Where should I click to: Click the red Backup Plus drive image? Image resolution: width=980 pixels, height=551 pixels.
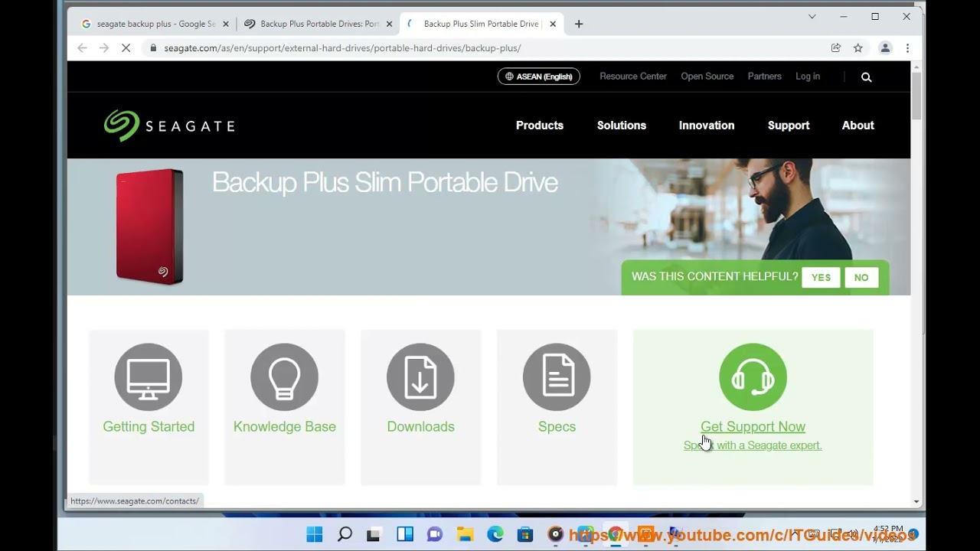[150, 227]
